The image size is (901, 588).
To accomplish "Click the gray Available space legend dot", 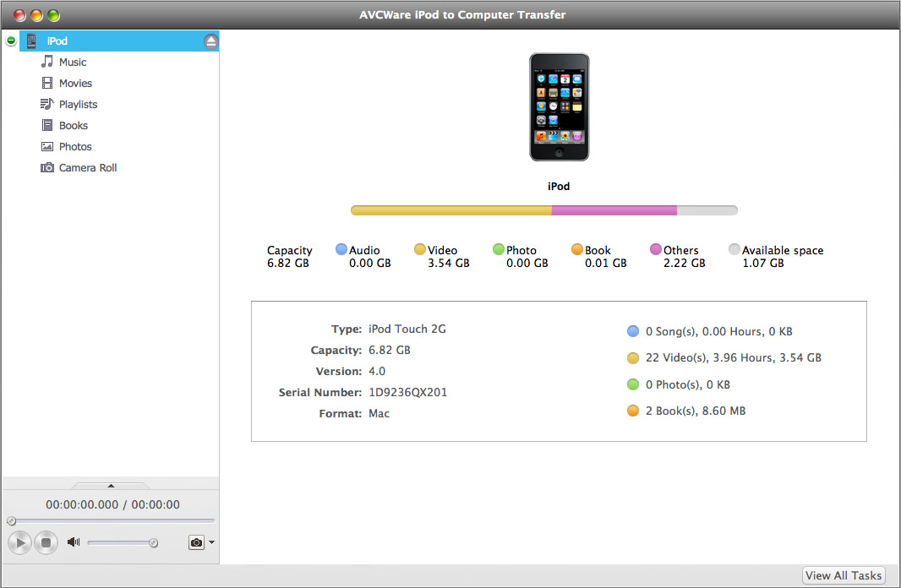I will (x=734, y=249).
